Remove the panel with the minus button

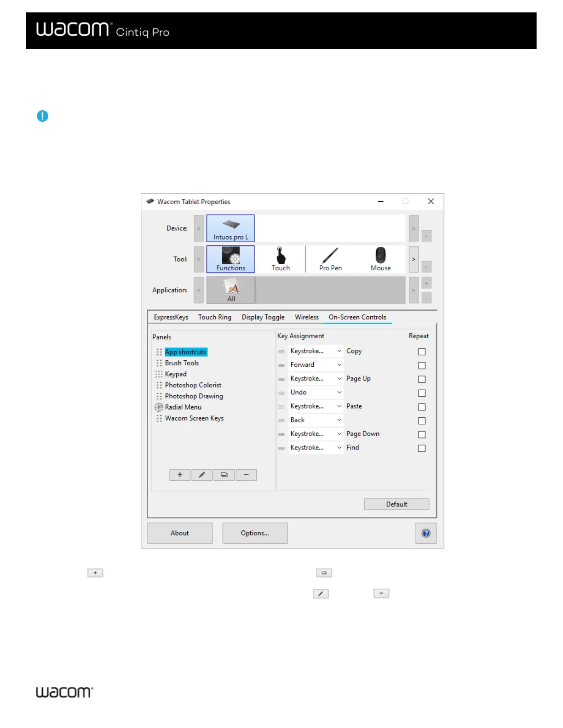click(x=246, y=475)
